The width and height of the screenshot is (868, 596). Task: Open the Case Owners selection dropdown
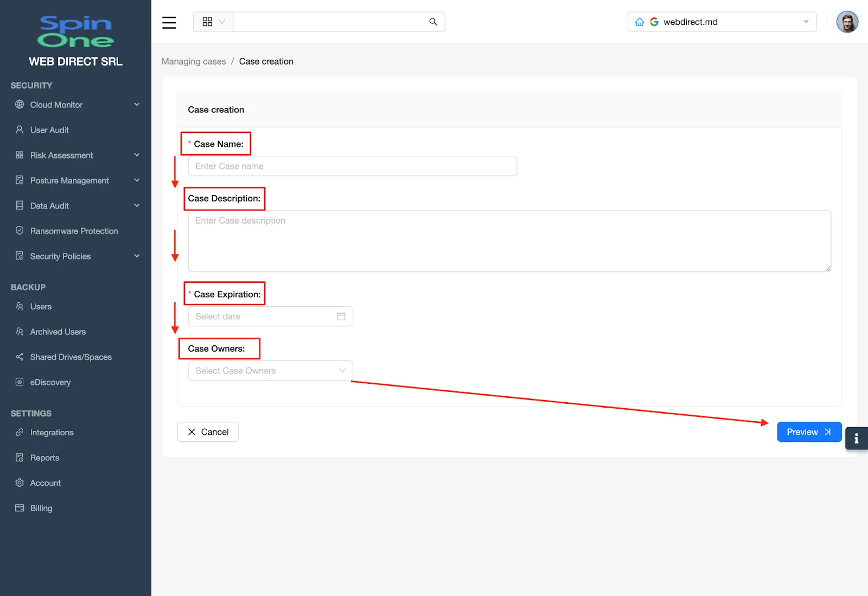270,371
